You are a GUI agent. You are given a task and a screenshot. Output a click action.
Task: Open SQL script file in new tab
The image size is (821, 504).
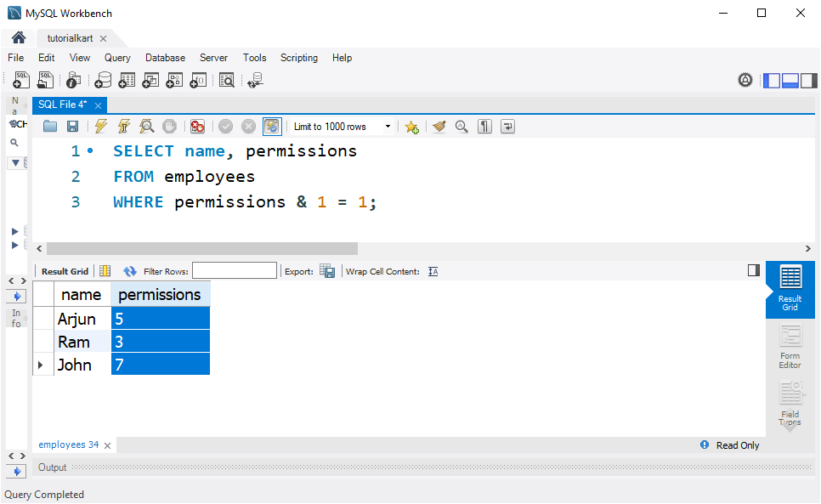[46, 80]
